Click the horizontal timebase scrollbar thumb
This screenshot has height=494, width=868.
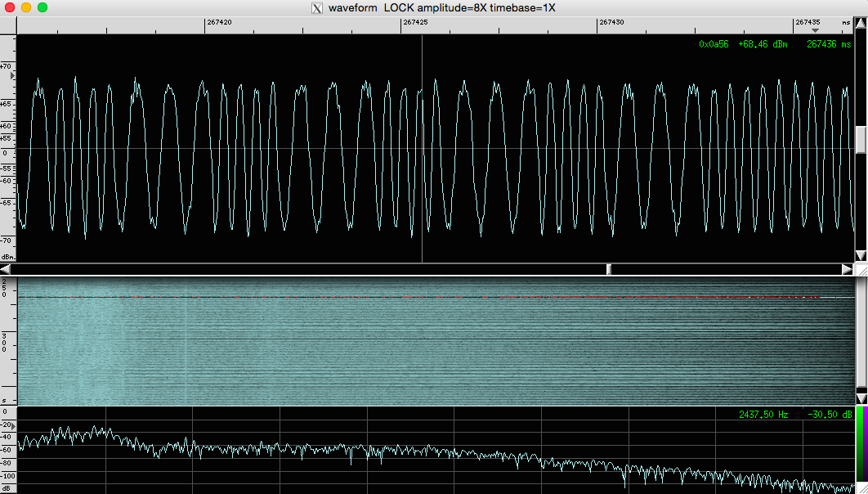tap(608, 269)
